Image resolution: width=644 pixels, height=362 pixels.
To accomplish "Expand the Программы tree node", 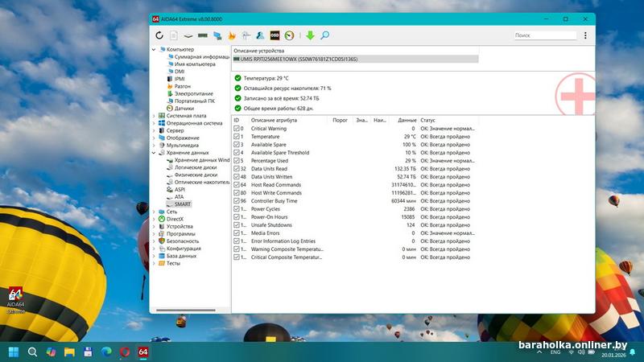I will coord(154,234).
